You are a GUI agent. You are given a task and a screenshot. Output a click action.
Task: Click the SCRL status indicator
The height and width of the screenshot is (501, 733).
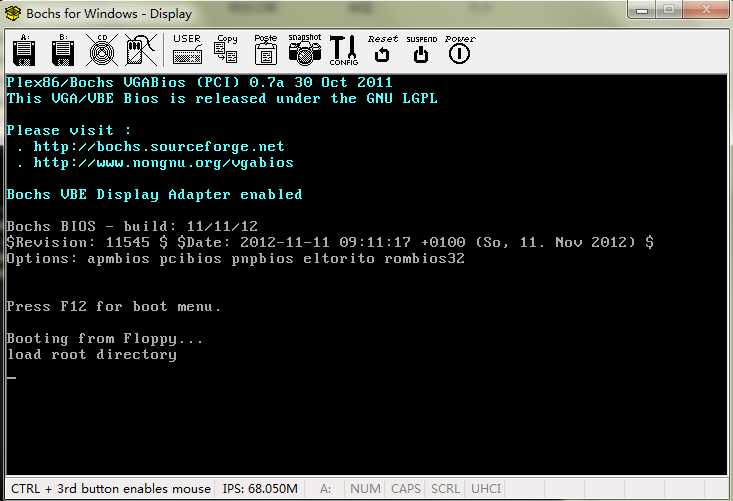[x=446, y=489]
